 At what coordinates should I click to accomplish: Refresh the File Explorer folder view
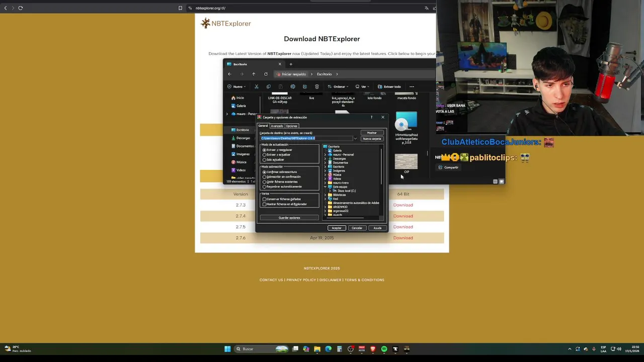tap(266, 74)
